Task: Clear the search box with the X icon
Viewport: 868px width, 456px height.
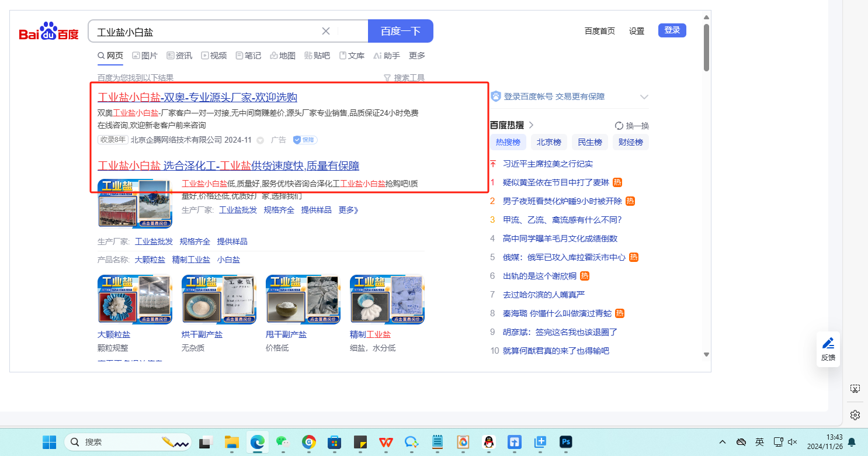Action: 326,31
